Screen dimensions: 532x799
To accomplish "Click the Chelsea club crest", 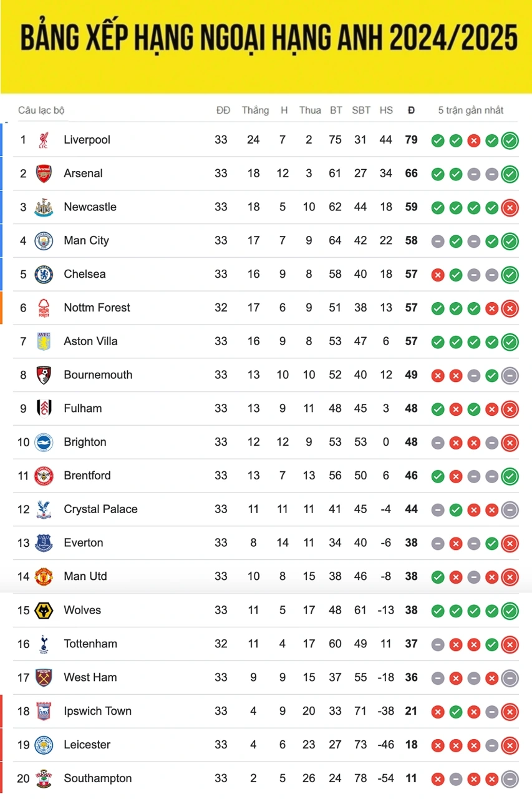I will pyautogui.click(x=44, y=275).
